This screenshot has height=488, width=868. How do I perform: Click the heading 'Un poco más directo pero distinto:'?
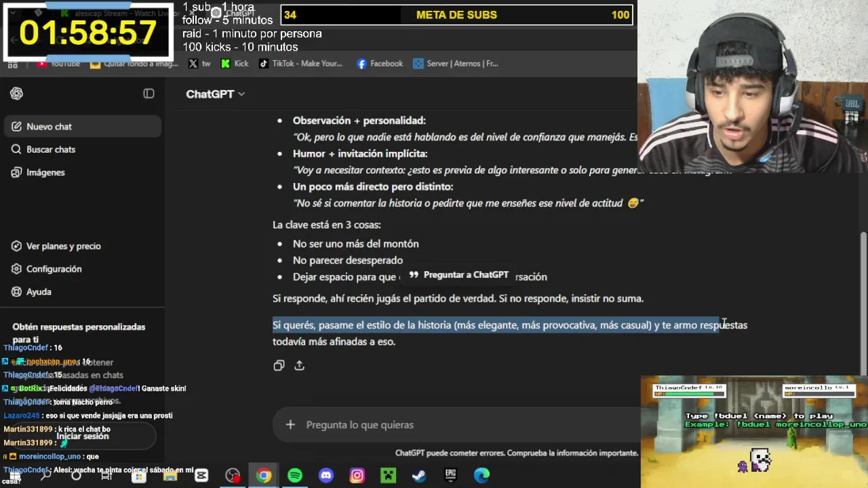click(x=373, y=187)
